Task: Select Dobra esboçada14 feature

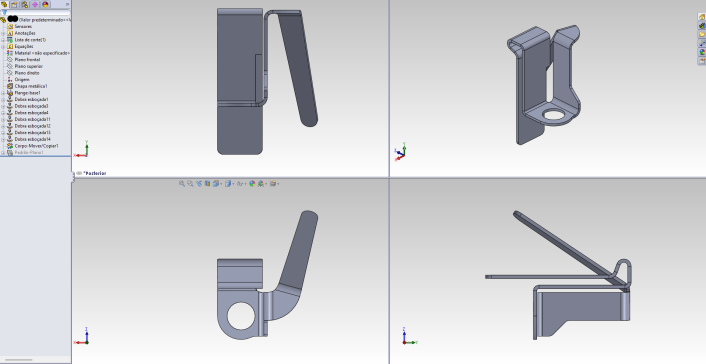Action: point(32,139)
